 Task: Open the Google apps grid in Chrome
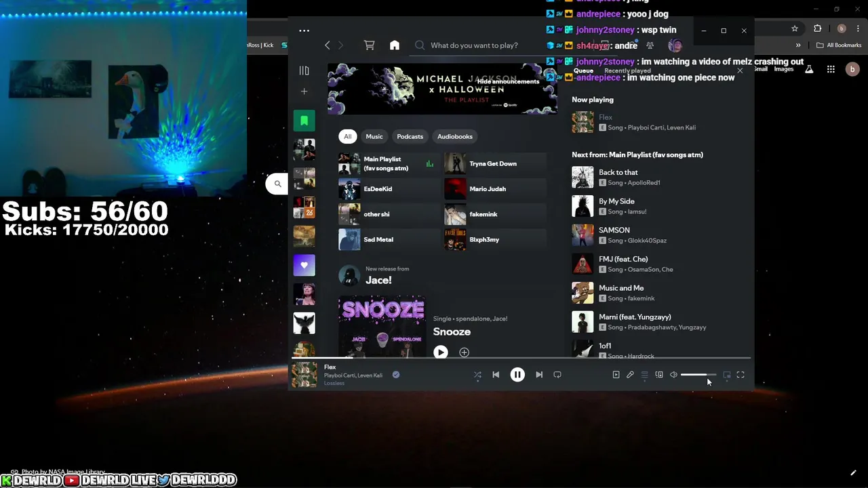(831, 69)
